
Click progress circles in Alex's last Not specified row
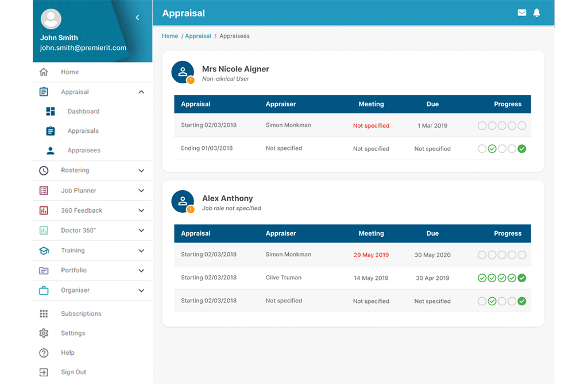(502, 301)
